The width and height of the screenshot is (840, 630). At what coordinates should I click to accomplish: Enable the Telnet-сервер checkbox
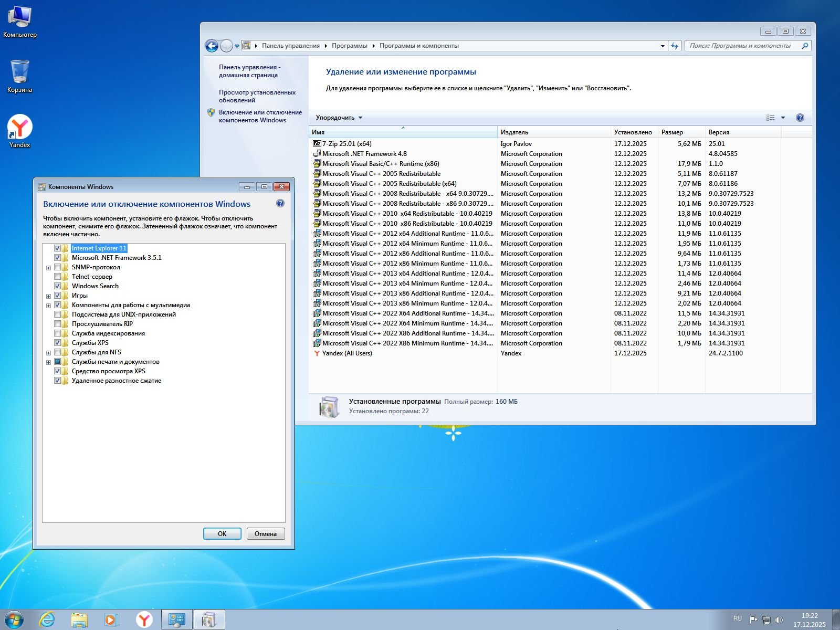58,277
